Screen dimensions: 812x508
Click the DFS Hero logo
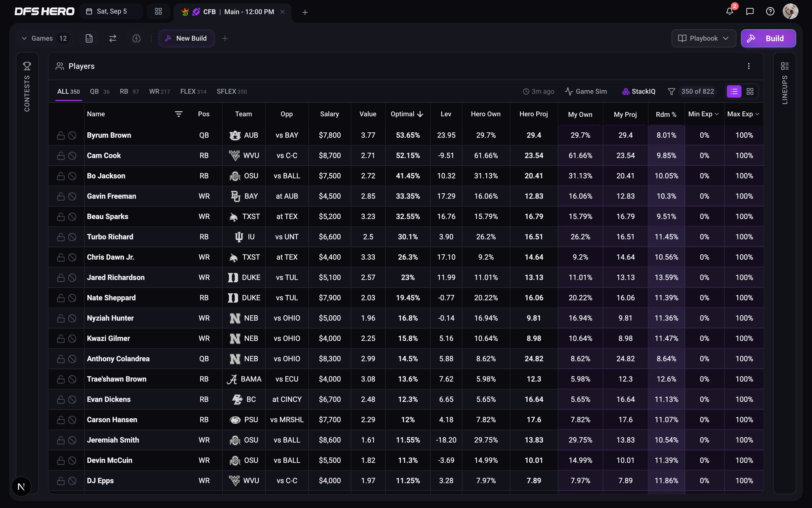44,11
